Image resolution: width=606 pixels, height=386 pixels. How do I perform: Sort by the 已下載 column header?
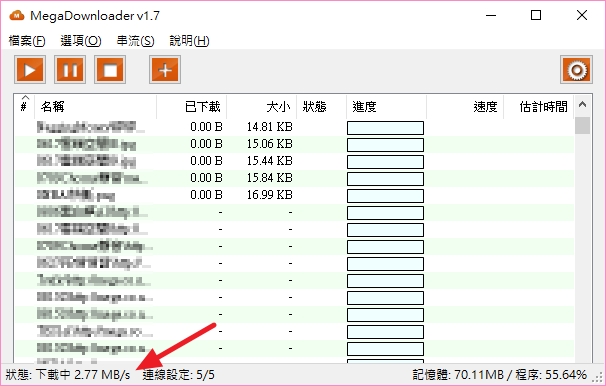[x=192, y=106]
